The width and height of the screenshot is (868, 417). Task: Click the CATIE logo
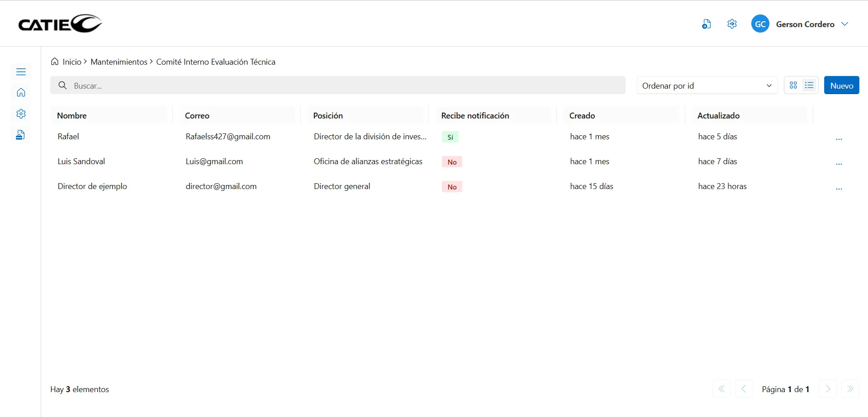pos(60,24)
